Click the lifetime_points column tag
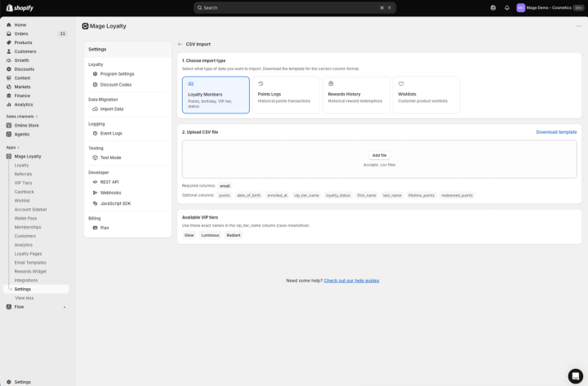Viewport: 588px width, 386px height. 421,196
